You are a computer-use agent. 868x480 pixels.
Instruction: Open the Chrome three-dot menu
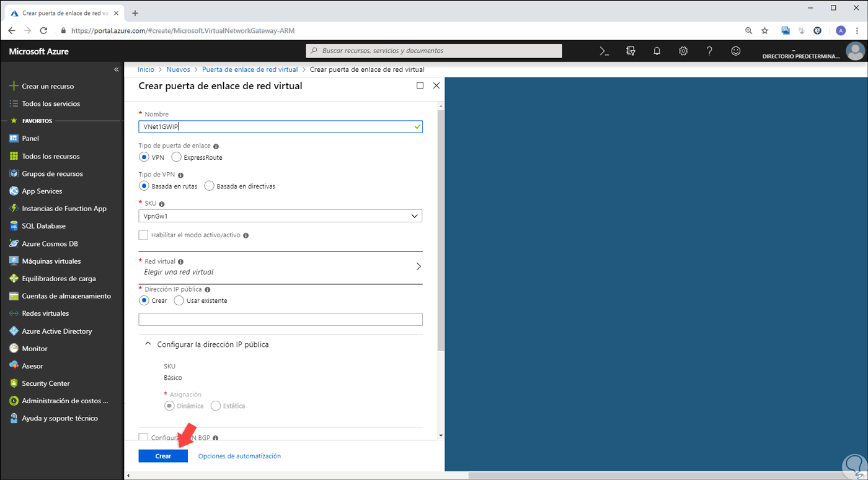[856, 30]
